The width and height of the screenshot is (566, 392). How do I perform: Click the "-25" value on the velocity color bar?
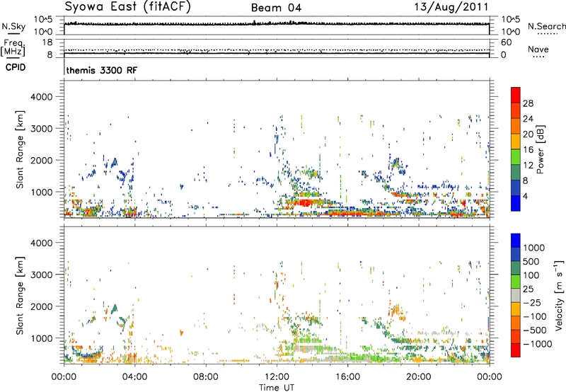coord(533,302)
